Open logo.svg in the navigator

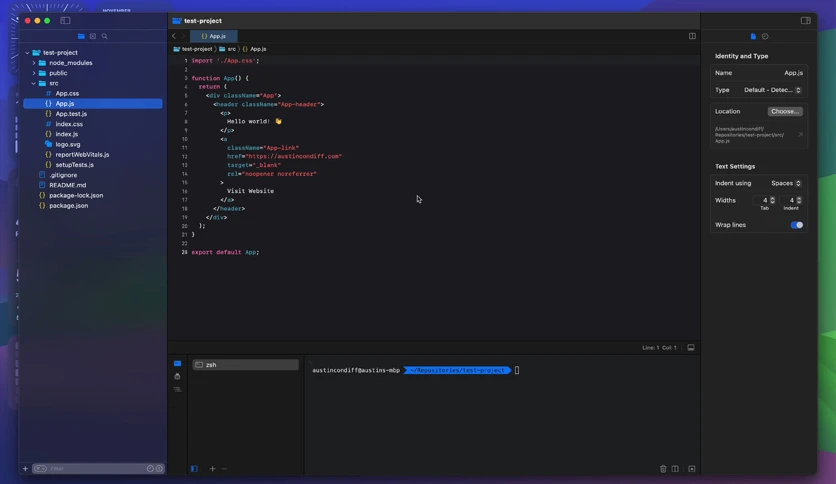68,144
